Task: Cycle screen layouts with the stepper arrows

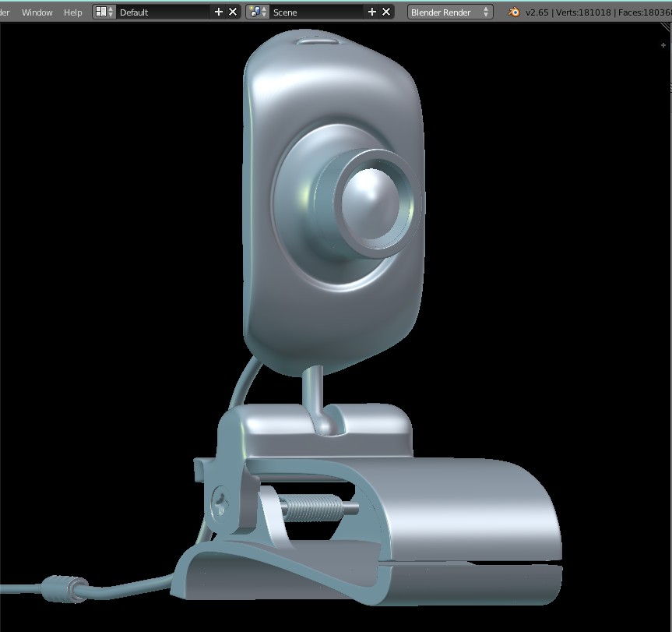Action: click(x=111, y=12)
